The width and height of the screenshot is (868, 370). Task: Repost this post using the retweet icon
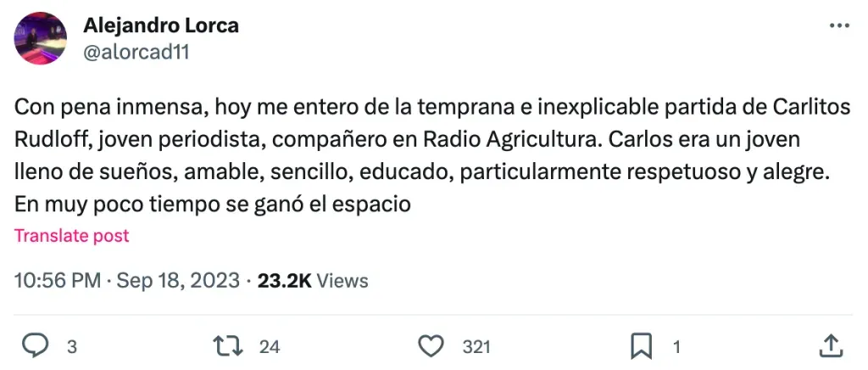click(x=229, y=345)
